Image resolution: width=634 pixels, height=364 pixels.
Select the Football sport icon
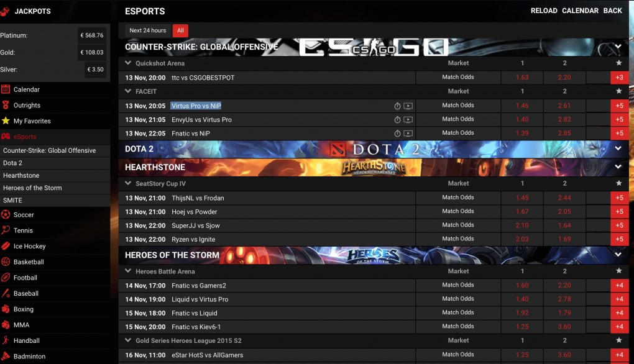(x=6, y=278)
